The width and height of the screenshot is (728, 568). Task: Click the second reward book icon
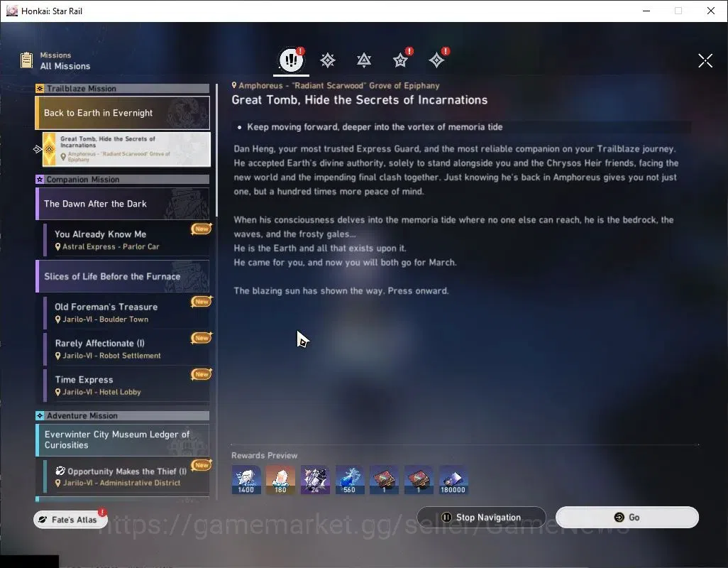(419, 479)
